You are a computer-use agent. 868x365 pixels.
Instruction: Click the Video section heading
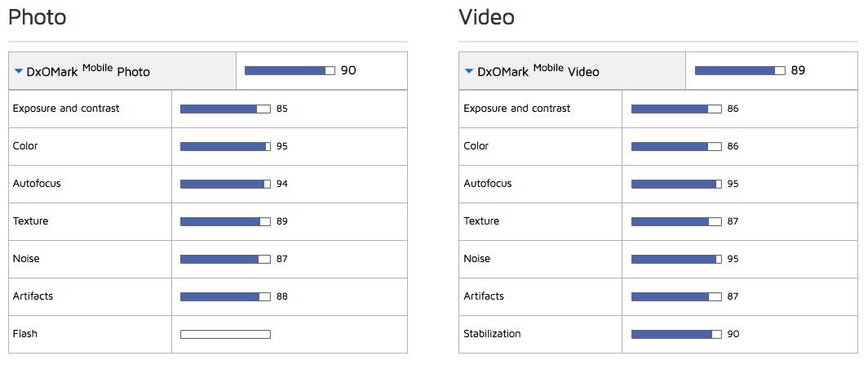[486, 17]
